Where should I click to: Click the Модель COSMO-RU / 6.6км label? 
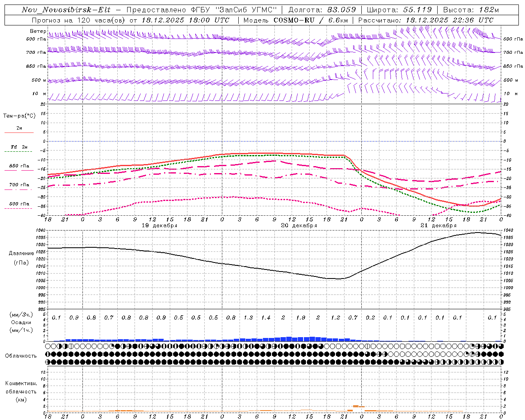296,20
